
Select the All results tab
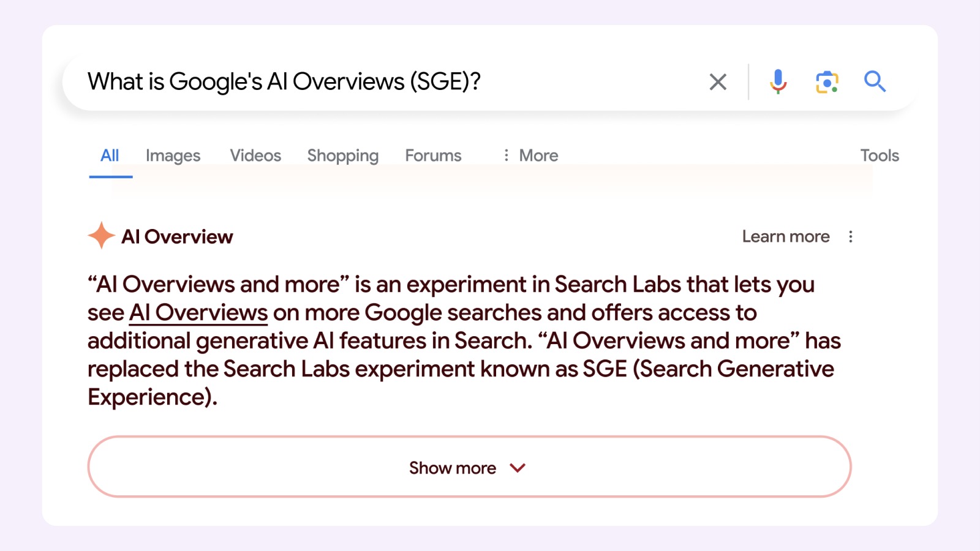110,155
